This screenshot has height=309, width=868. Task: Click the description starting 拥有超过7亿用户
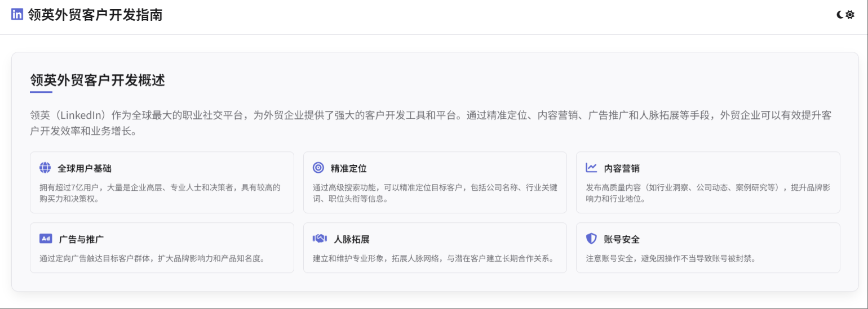click(x=160, y=193)
